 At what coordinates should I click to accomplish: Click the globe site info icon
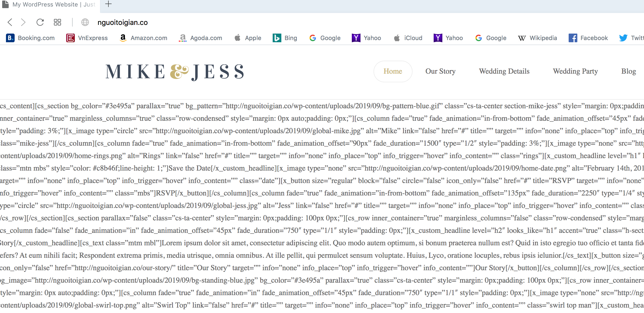85,22
